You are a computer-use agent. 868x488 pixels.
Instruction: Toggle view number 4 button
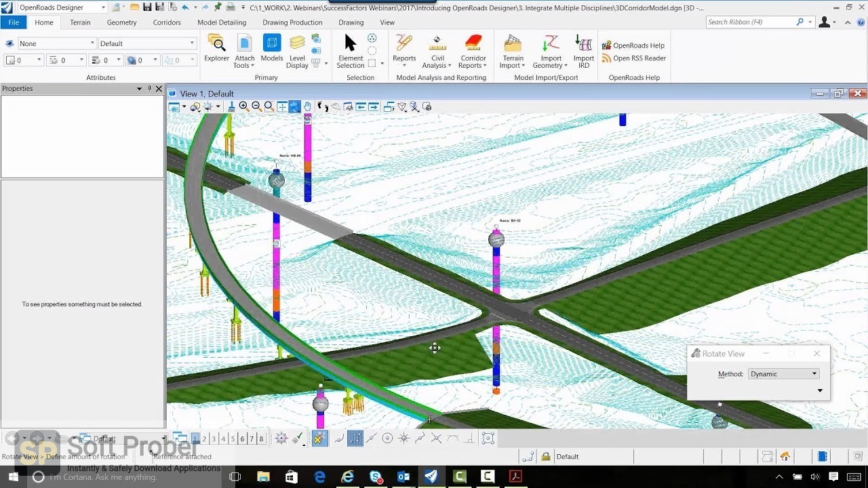point(224,439)
